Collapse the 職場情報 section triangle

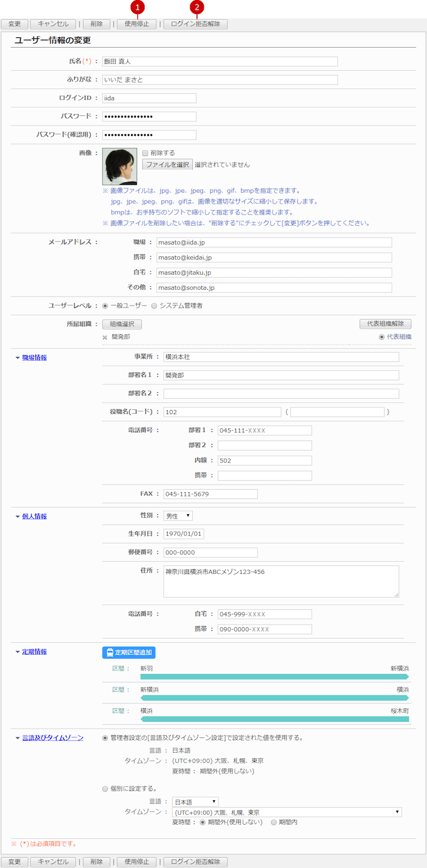[x=18, y=358]
